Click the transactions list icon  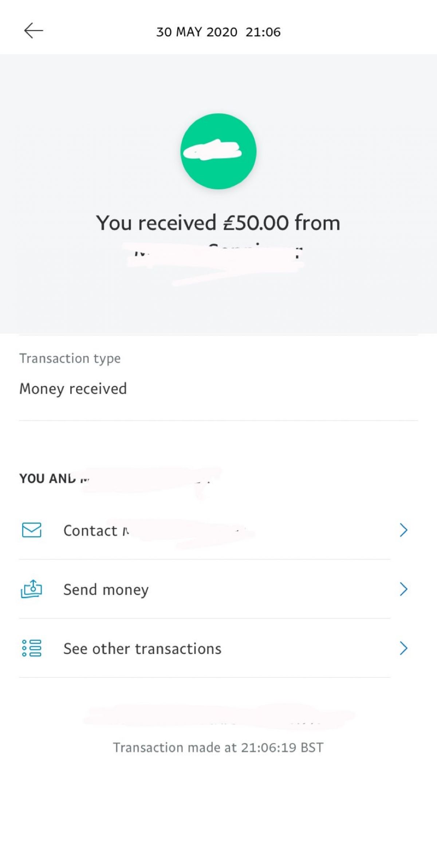tap(32, 648)
